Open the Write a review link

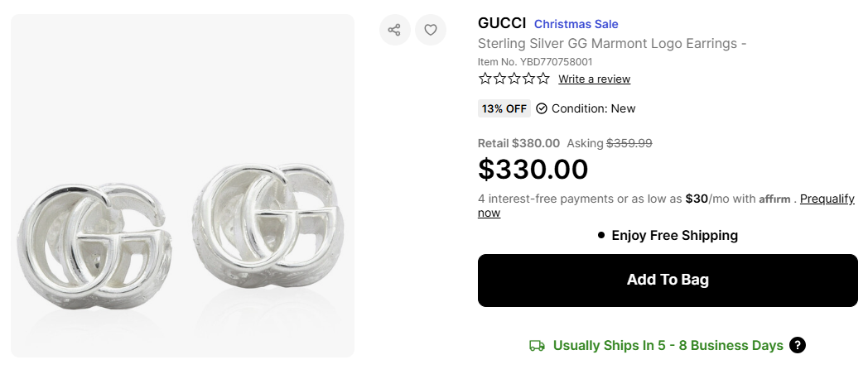pos(594,79)
